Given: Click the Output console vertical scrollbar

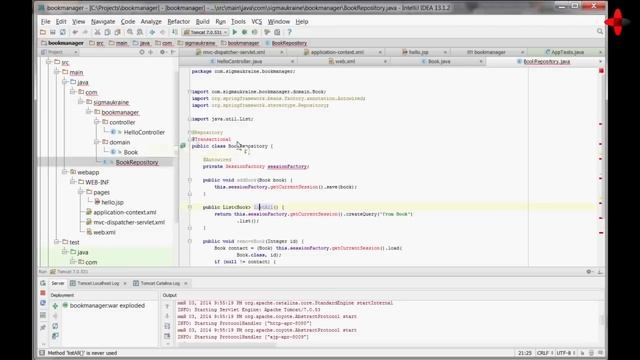Looking at the screenshot, I should click(x=602, y=320).
